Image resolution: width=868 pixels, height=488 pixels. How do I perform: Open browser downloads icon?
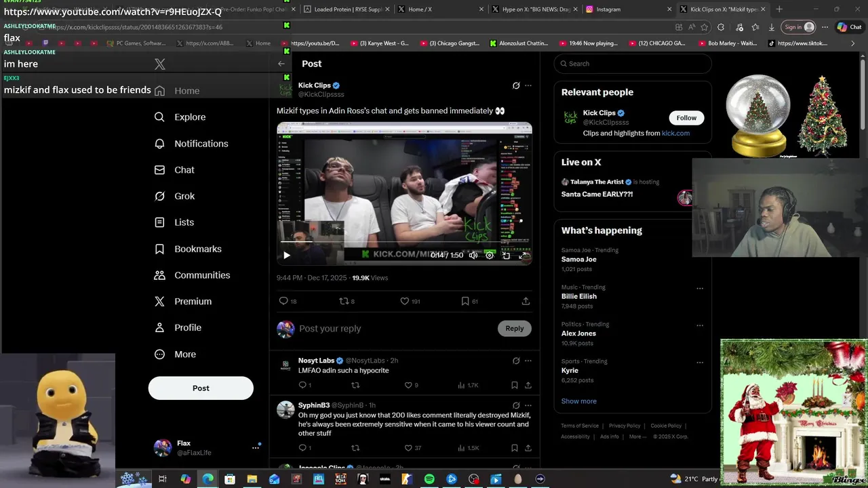tap(772, 27)
